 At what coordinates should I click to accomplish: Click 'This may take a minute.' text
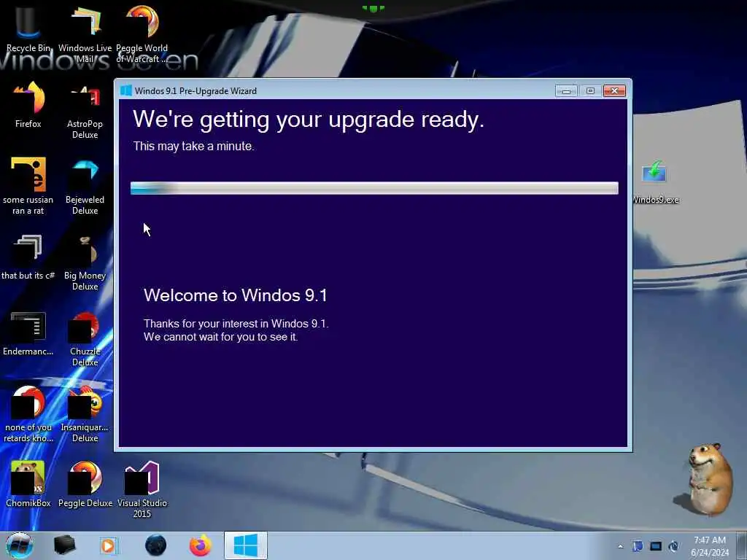(193, 146)
